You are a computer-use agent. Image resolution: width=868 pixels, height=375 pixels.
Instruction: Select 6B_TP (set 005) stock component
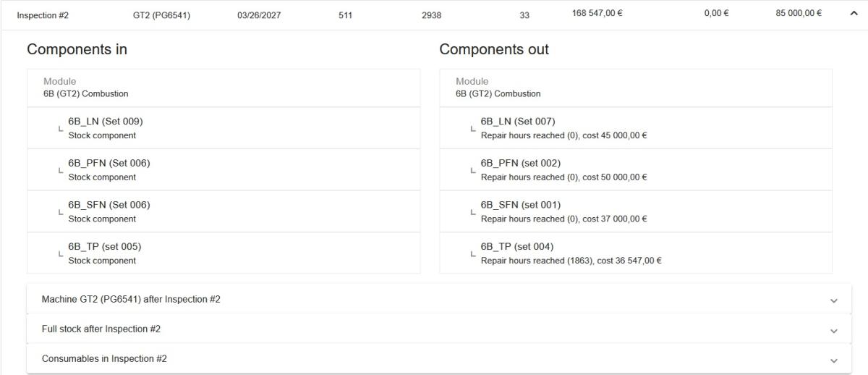pyautogui.click(x=105, y=253)
